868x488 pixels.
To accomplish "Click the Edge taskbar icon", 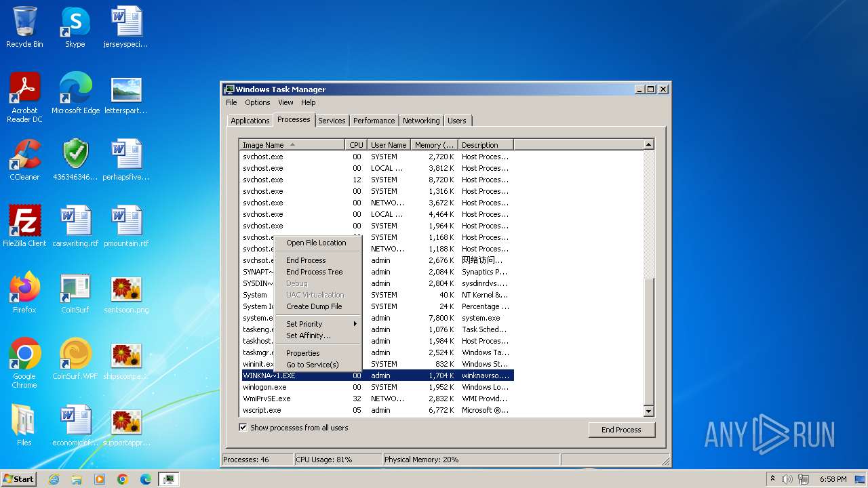I will (146, 479).
